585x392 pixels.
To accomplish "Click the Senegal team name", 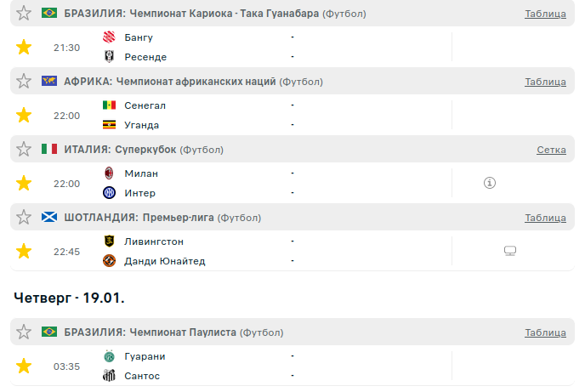I will point(145,105).
